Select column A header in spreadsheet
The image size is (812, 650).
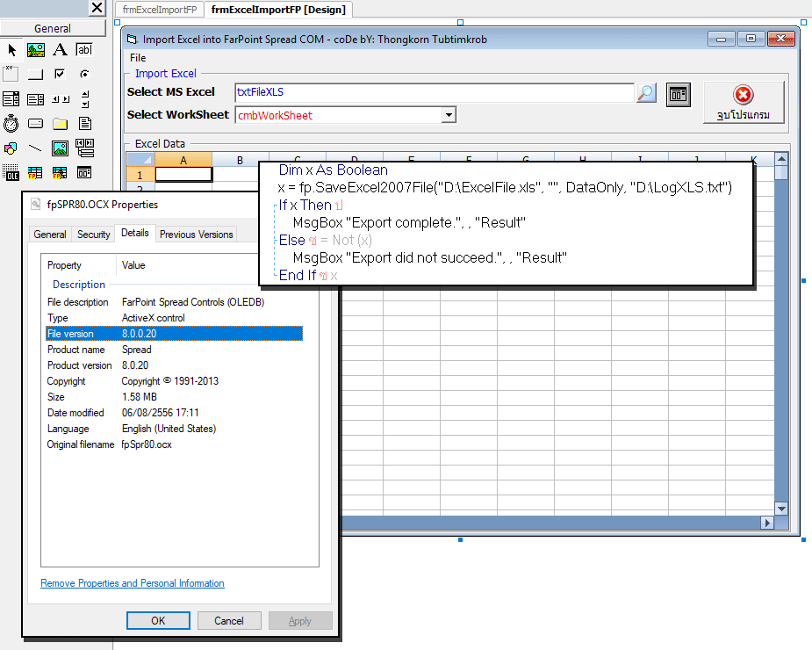point(183,160)
